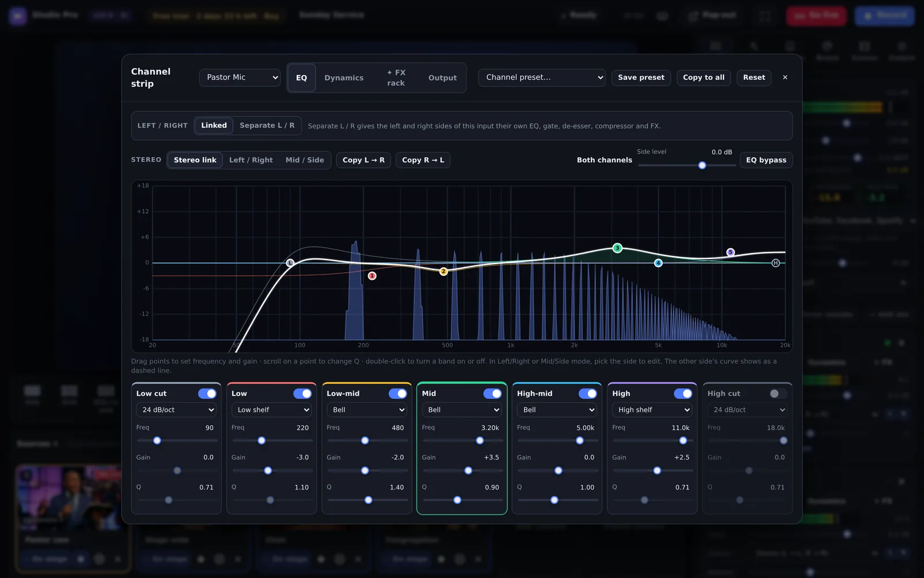Select green band point 3 on the EQ graph
The image size is (924, 578).
(617, 248)
